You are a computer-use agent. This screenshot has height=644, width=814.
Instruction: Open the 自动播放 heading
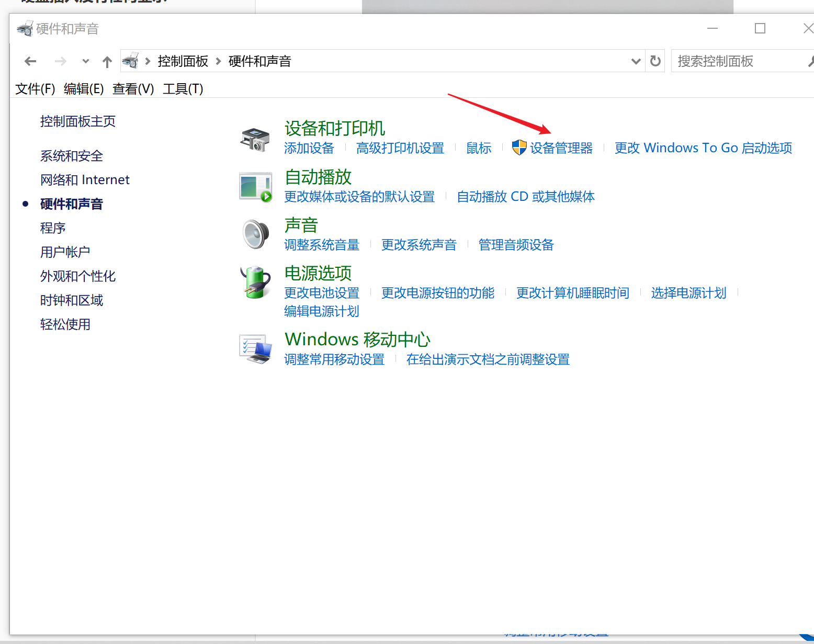coord(318,177)
